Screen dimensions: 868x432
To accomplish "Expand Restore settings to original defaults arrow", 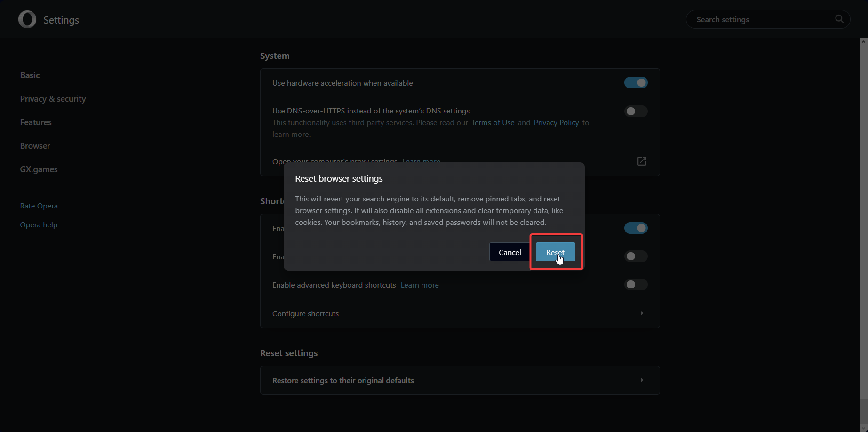I will 642,380.
